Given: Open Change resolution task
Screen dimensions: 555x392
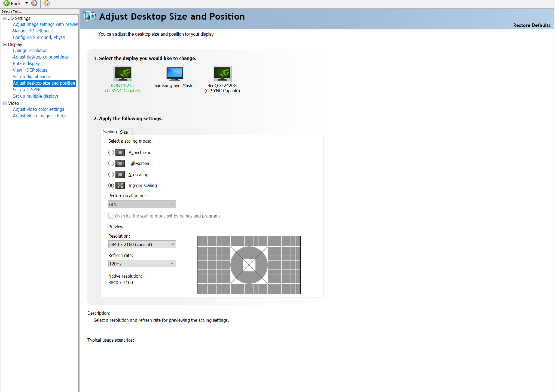Looking at the screenshot, I should click(30, 50).
